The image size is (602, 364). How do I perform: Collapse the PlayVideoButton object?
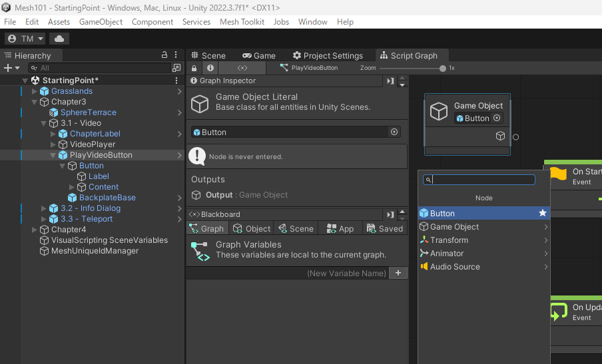(53, 155)
